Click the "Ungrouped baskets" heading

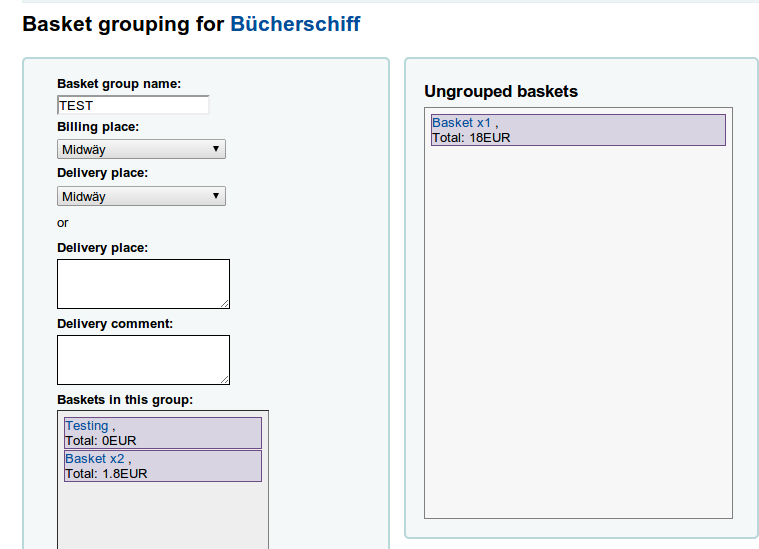coord(501,91)
